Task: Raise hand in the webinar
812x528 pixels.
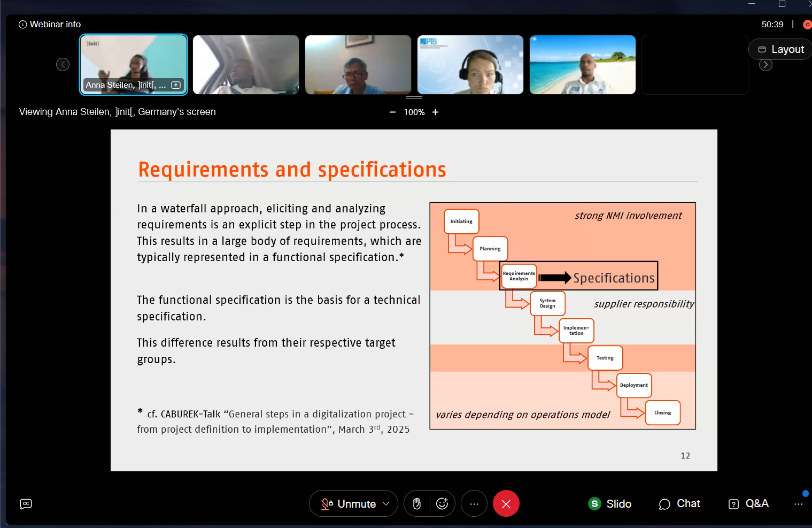Action: pos(417,504)
